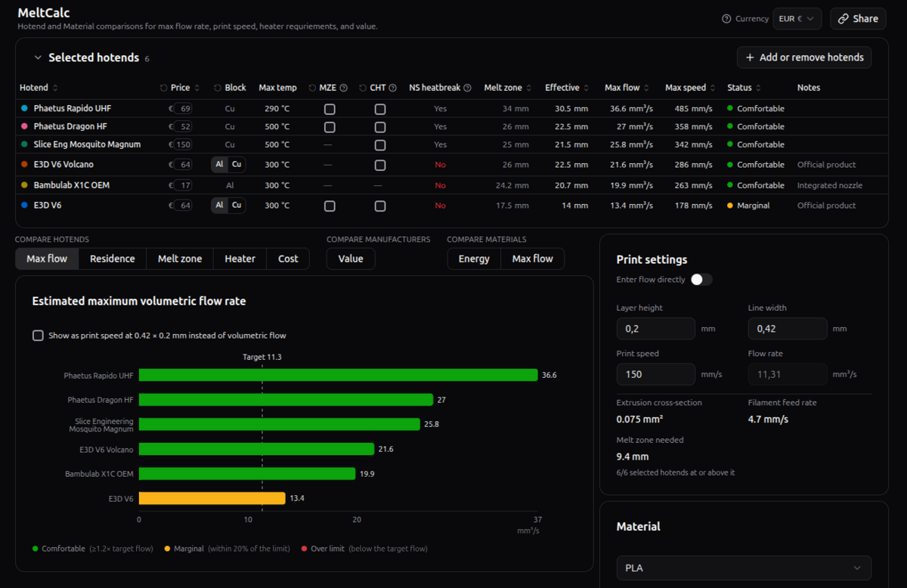Image resolution: width=907 pixels, height=588 pixels.
Task: Click the Phaetus Rapido UHF bar in chart
Action: coord(338,375)
